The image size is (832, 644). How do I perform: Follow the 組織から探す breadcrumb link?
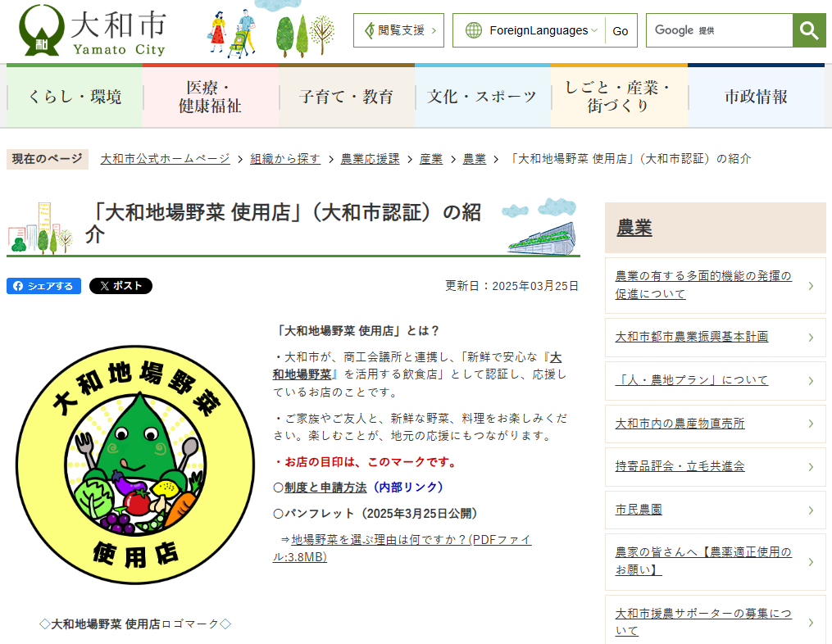point(285,159)
